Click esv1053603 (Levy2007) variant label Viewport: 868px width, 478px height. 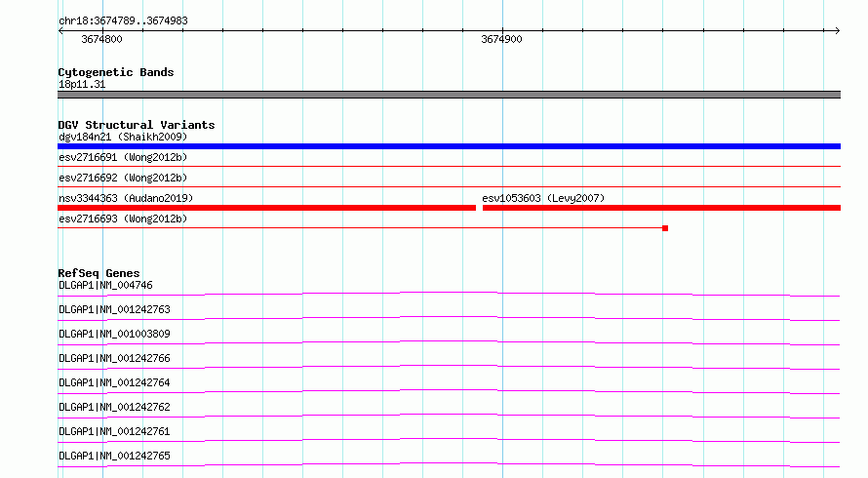543,198
